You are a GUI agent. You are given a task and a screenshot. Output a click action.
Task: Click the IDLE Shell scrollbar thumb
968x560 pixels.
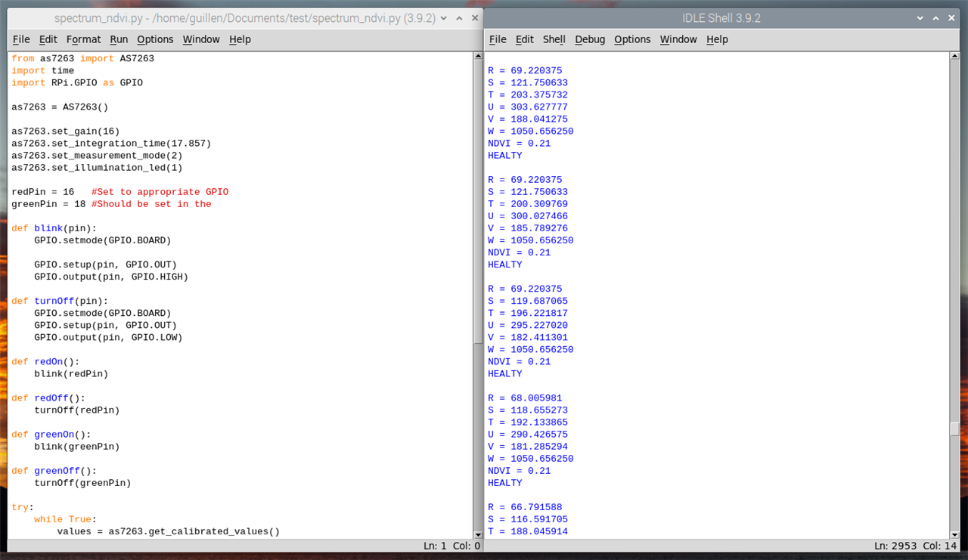pos(954,429)
